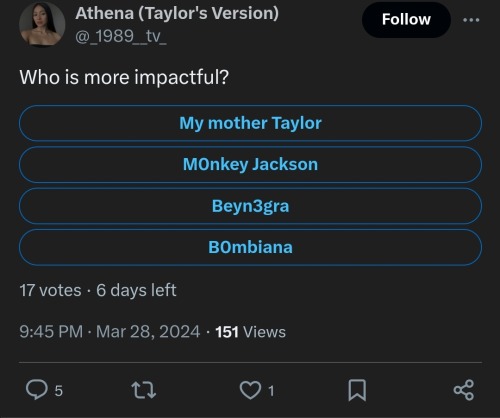The image size is (500, 418).
Task: Bookmark this post
Action: (x=357, y=390)
